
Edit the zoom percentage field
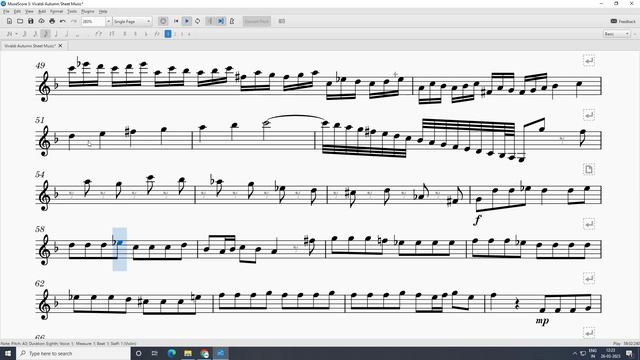point(93,21)
